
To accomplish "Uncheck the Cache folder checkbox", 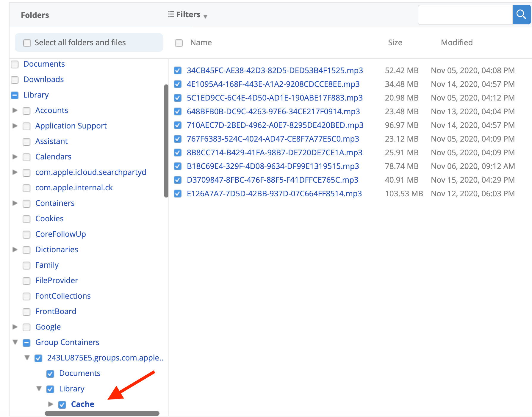I will 62,405.
